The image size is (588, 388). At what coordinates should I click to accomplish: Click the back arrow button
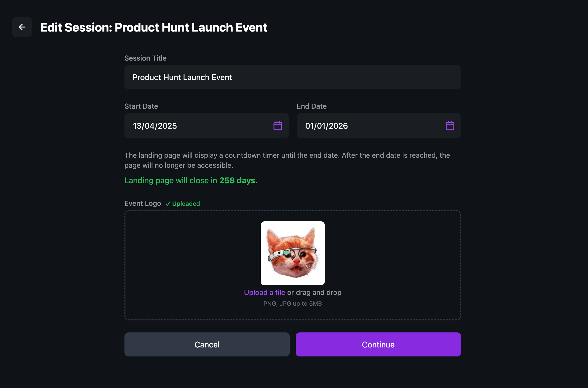point(22,27)
